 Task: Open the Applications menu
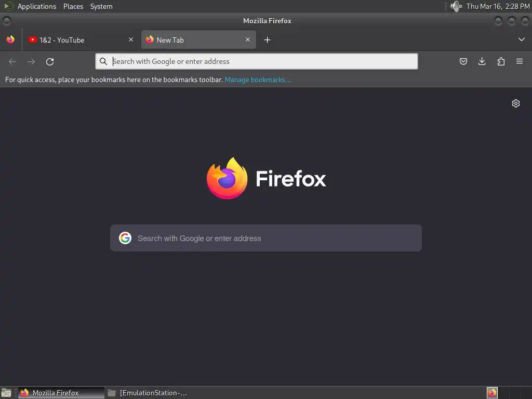pos(37,6)
